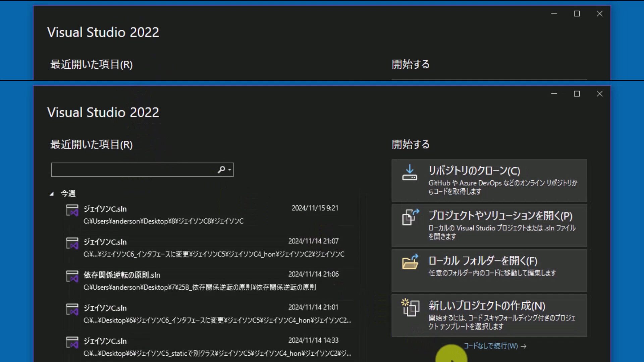The width and height of the screenshot is (644, 362).
Task: Open ジェイソンC.sln opened at 2024/11/14 21:01
Action: coord(208,314)
